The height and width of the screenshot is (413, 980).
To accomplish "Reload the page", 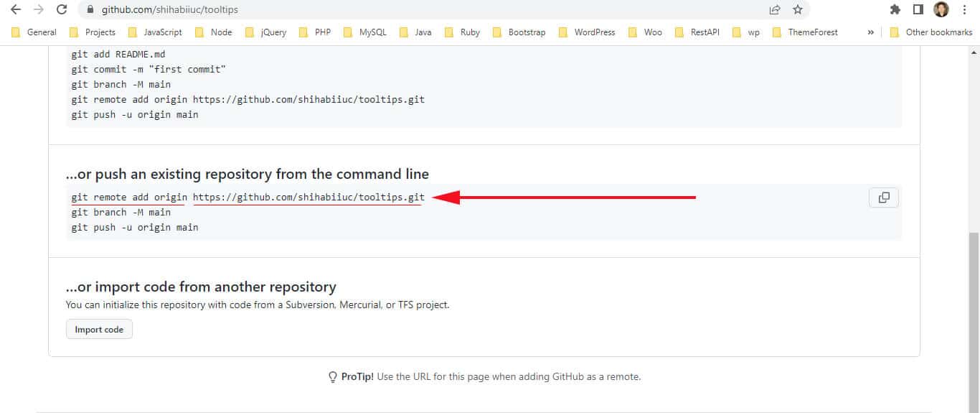I will click(62, 10).
